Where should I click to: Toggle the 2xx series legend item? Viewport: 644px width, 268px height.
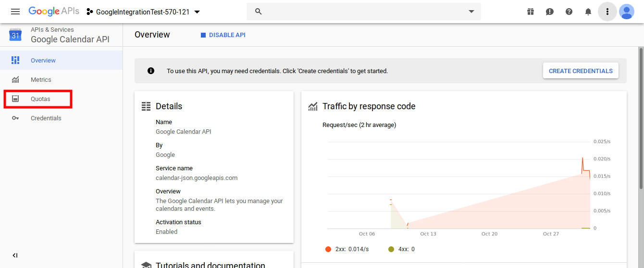(x=347, y=249)
